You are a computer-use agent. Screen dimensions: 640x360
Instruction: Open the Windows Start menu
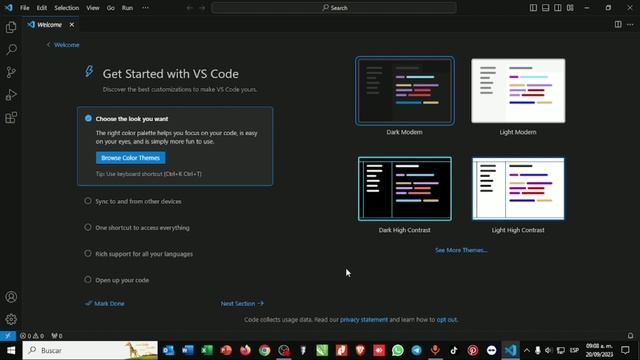(11, 350)
